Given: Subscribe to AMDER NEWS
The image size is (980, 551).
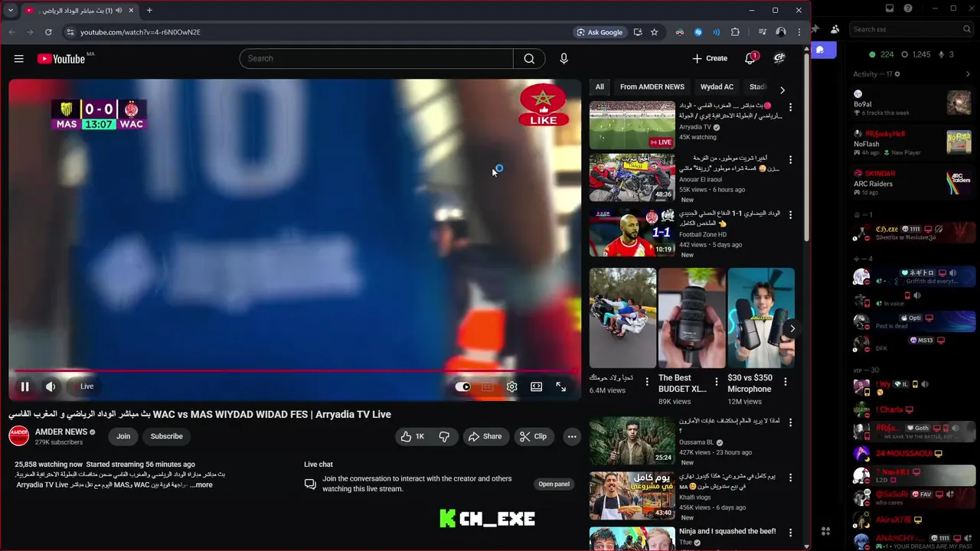Looking at the screenshot, I should pos(166,436).
